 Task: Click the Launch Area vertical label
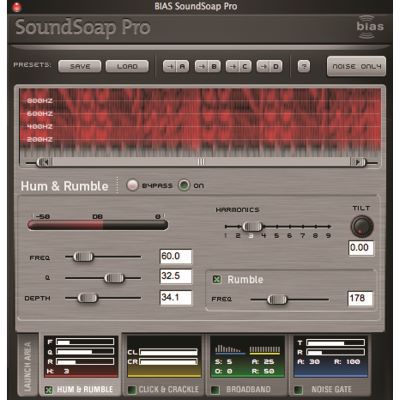28,366
